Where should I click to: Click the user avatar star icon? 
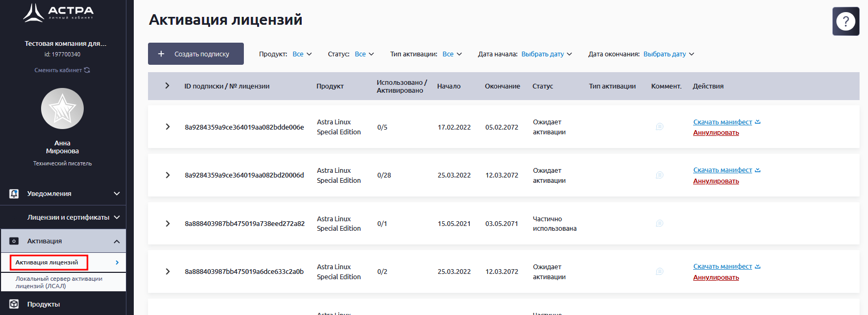tap(62, 109)
